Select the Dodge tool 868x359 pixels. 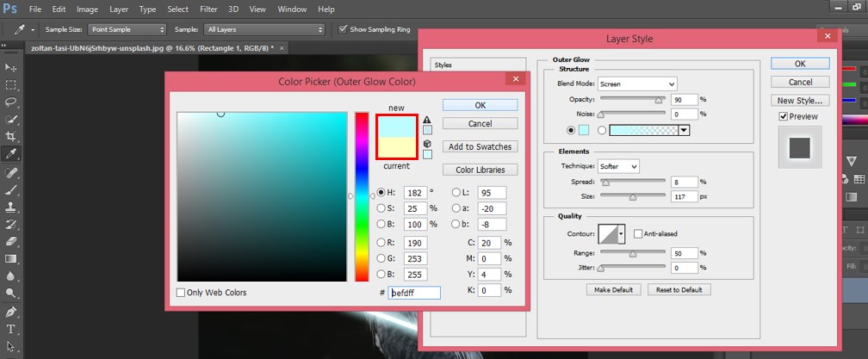pos(10,293)
